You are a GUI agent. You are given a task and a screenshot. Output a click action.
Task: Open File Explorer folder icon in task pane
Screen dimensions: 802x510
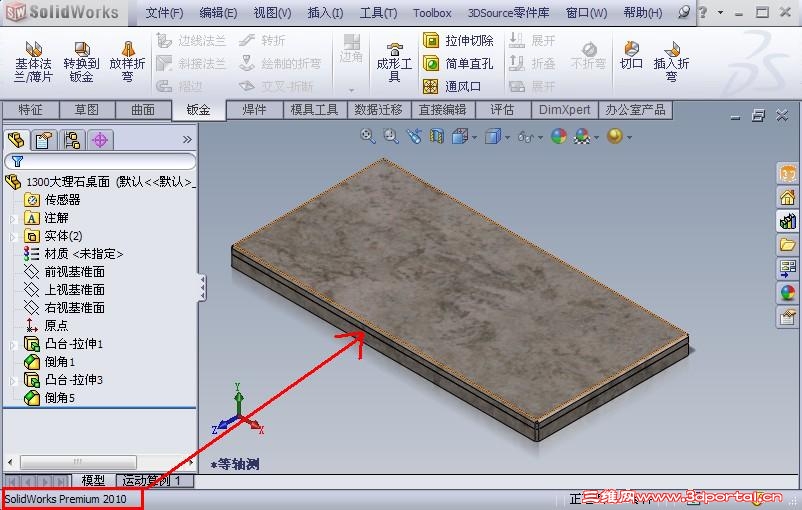click(788, 245)
